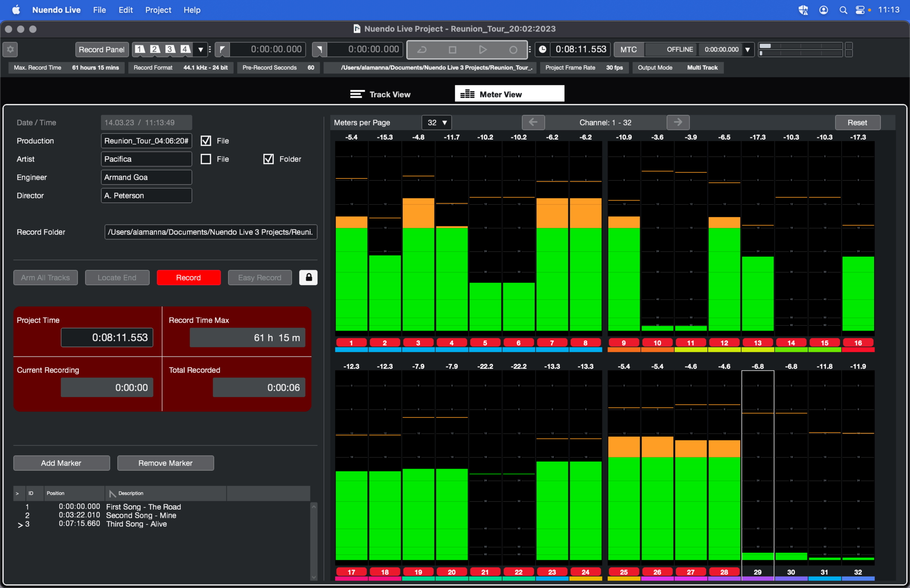910x588 pixels.
Task: Click the record lock padlock icon
Action: pyautogui.click(x=308, y=277)
